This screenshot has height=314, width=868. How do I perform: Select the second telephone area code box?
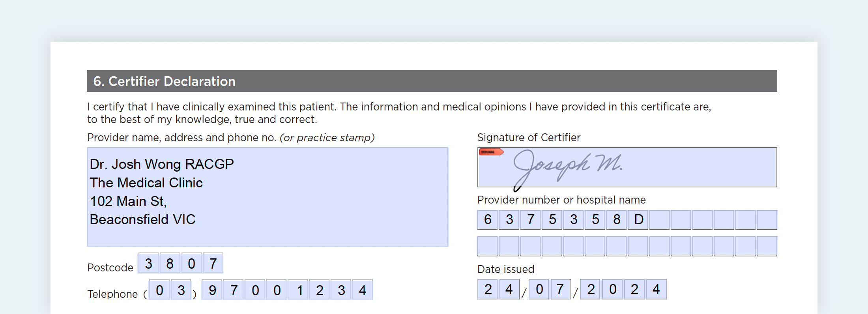[181, 290]
